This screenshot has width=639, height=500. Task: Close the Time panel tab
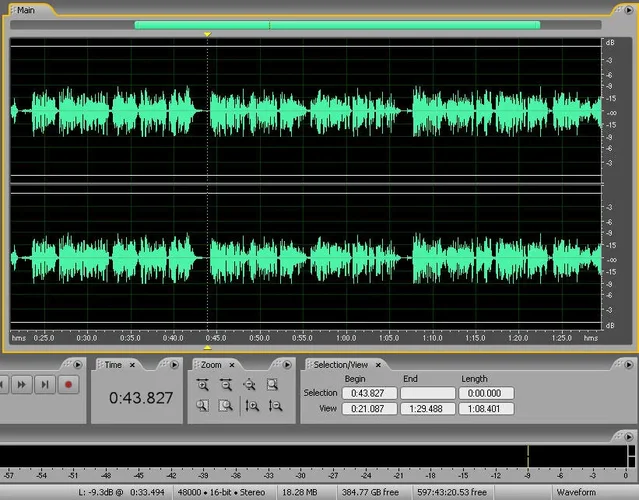pos(131,365)
